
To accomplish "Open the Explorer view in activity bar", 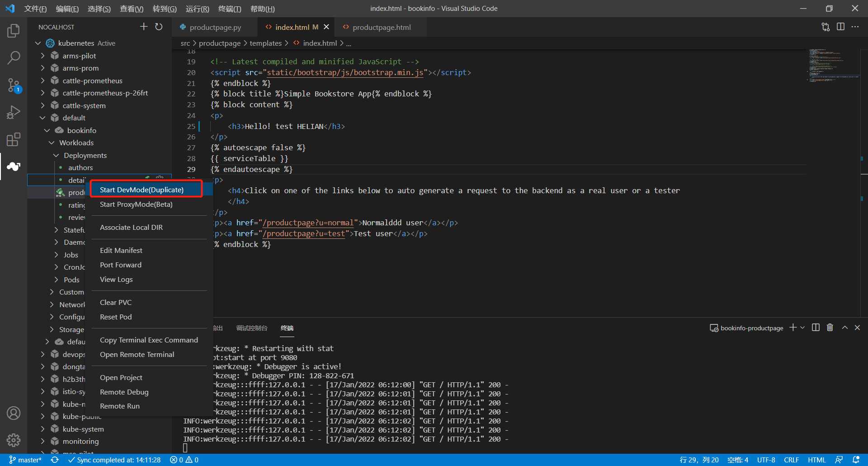I will pos(14,31).
